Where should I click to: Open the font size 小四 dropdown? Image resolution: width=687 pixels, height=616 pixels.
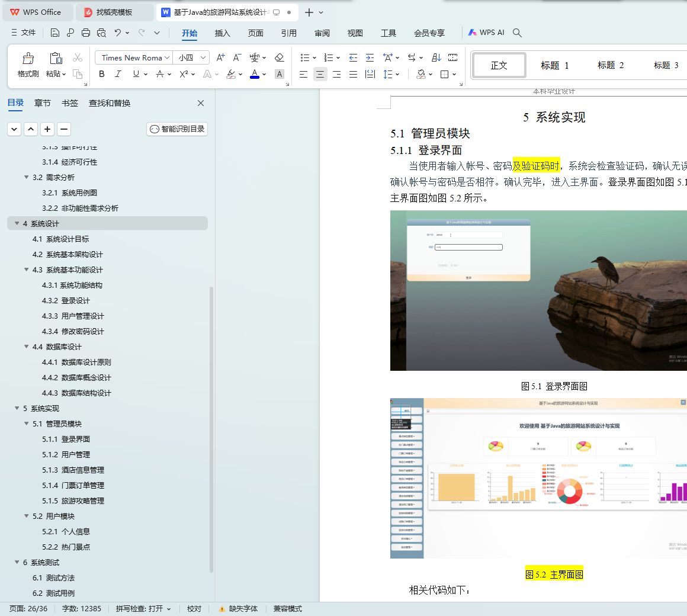pyautogui.click(x=203, y=57)
